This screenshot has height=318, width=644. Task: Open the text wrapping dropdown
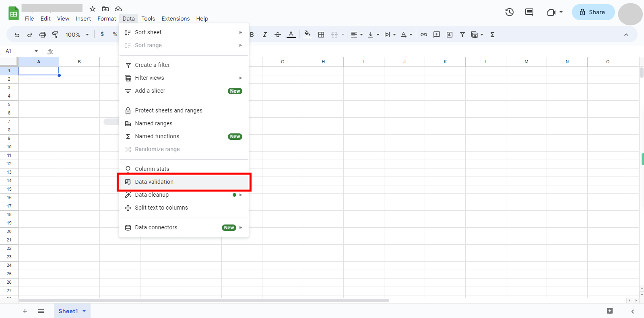pyautogui.click(x=390, y=35)
